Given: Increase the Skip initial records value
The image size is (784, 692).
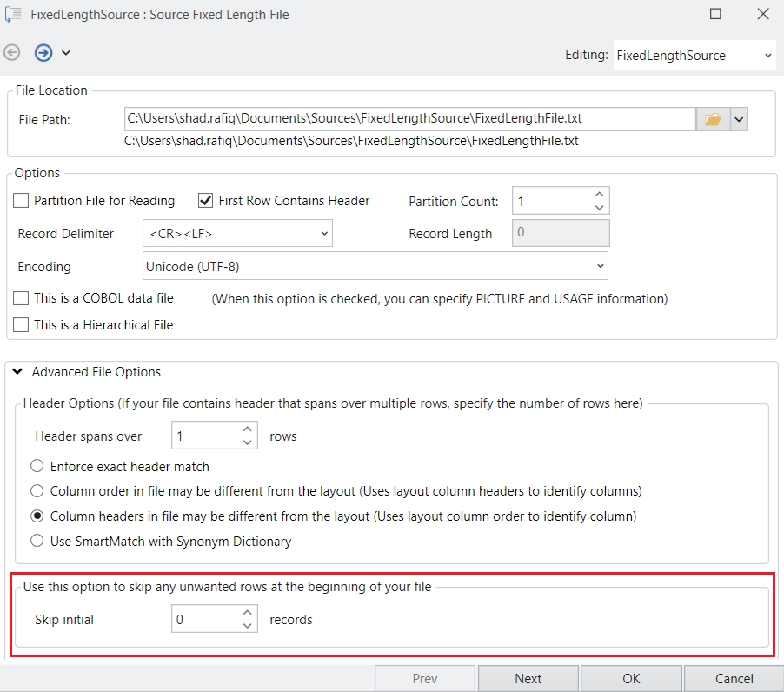Looking at the screenshot, I should click(248, 613).
